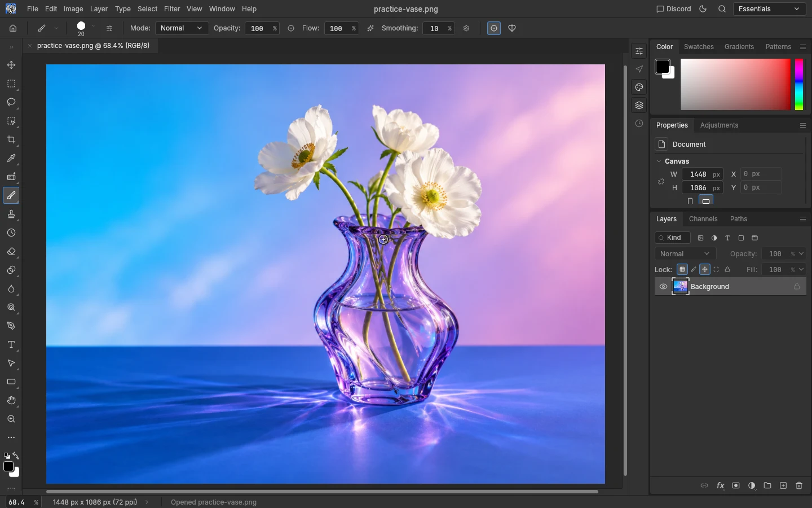
Task: Select the Eyedropper tool
Action: tap(11, 159)
